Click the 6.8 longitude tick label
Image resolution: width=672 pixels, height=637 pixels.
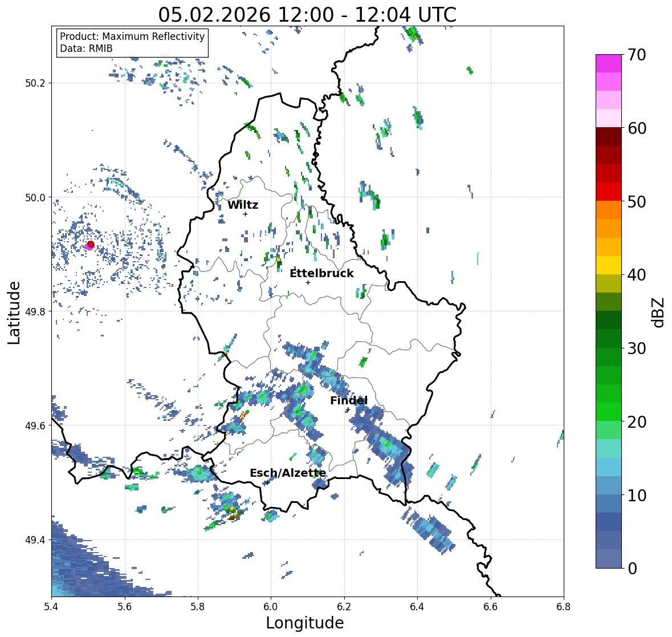coord(564,606)
